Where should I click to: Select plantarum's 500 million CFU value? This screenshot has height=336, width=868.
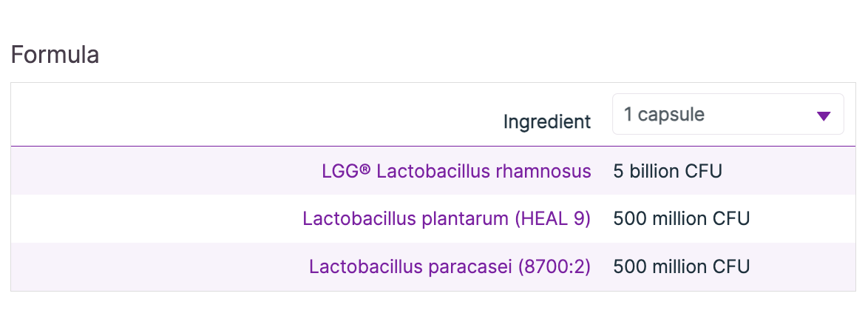coord(681,219)
